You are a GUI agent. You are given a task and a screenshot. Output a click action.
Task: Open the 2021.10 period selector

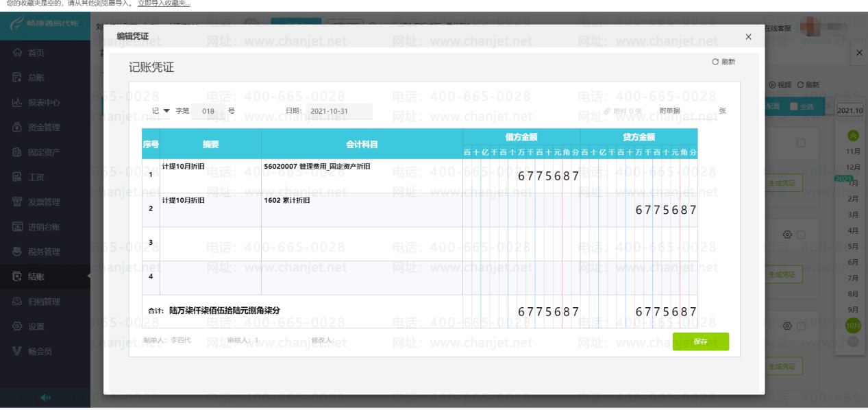tap(850, 110)
